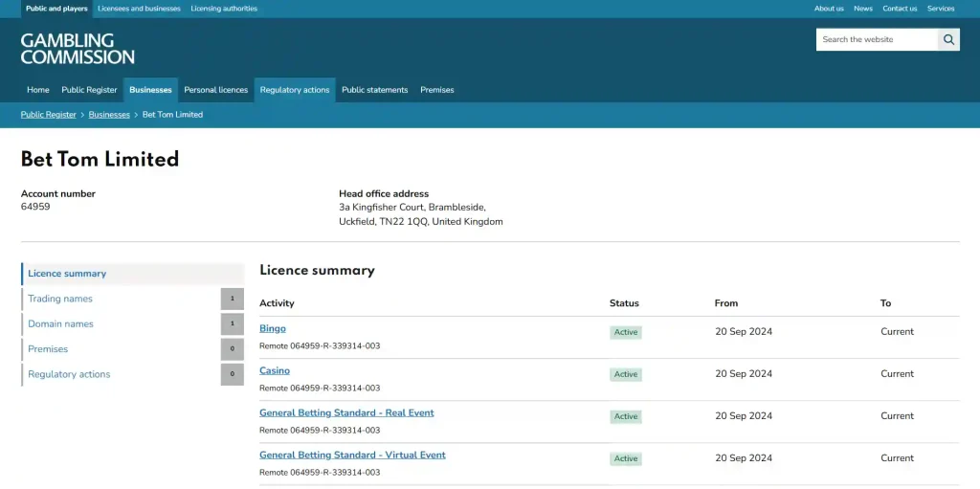The width and height of the screenshot is (980, 489).
Task: Click the Status column header
Action: pos(624,303)
